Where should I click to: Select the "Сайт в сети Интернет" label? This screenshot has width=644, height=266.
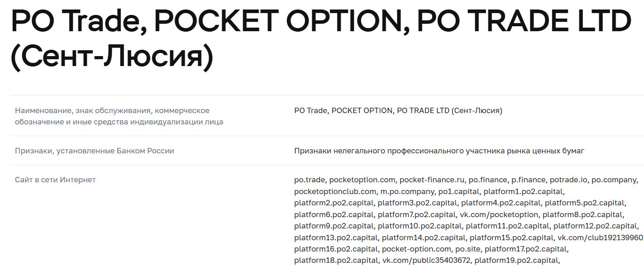pyautogui.click(x=55, y=180)
